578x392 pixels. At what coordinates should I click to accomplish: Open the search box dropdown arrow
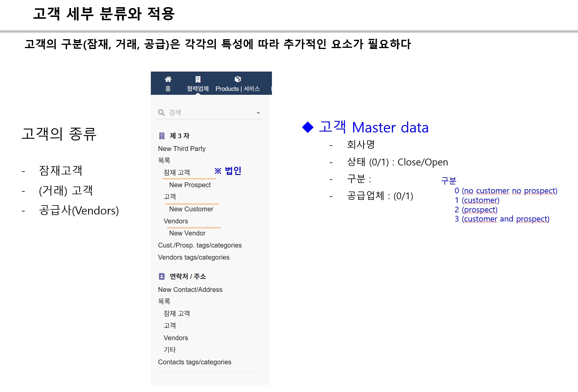[258, 113]
